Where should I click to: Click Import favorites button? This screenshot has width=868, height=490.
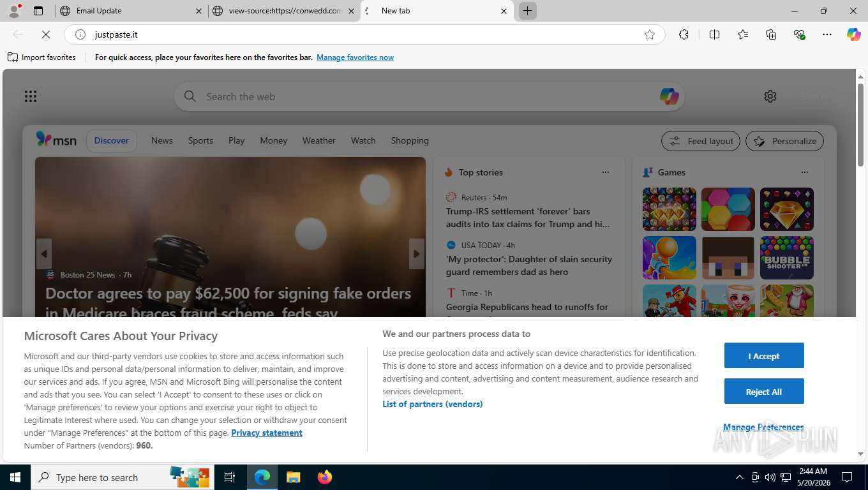[x=41, y=57]
